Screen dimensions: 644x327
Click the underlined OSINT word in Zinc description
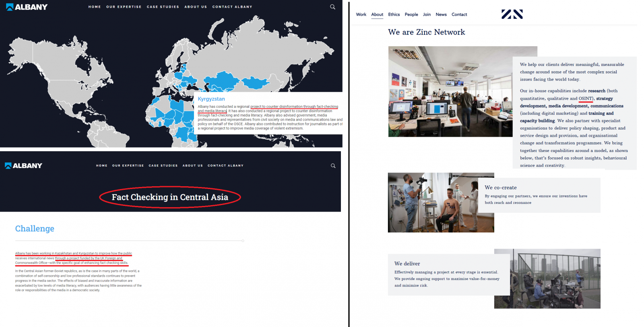point(586,99)
